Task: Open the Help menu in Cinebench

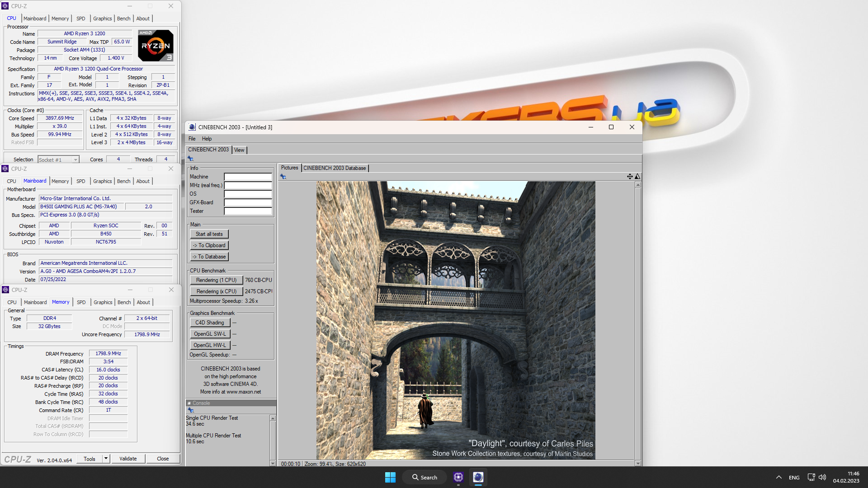Action: tap(207, 139)
